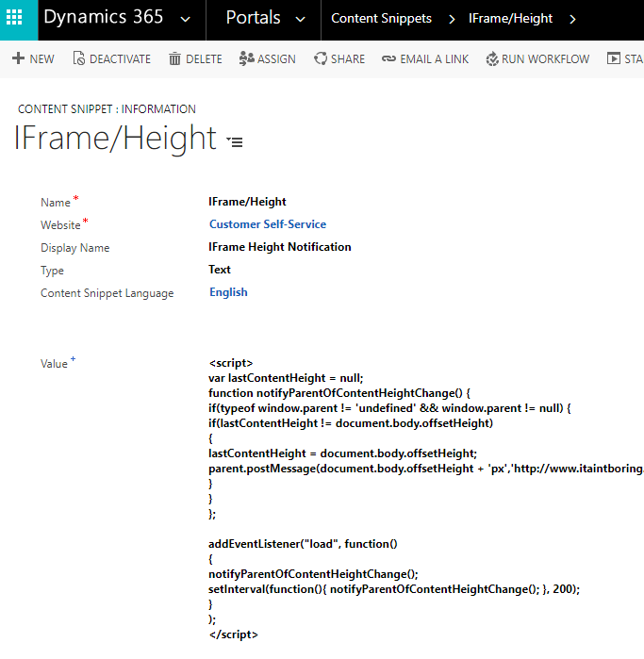Click the opening <script> tag line

[x=231, y=363]
